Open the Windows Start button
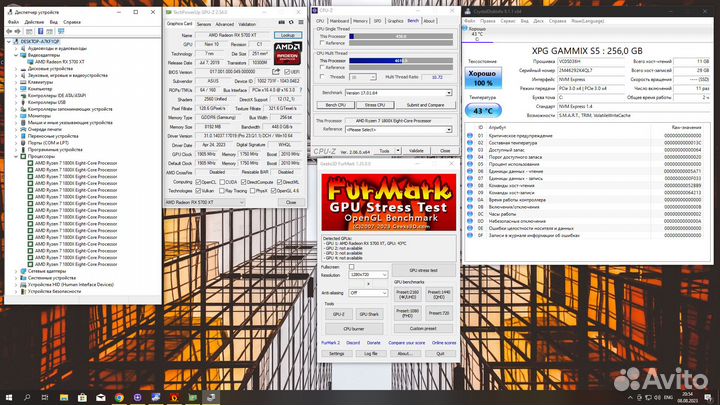 click(8, 397)
